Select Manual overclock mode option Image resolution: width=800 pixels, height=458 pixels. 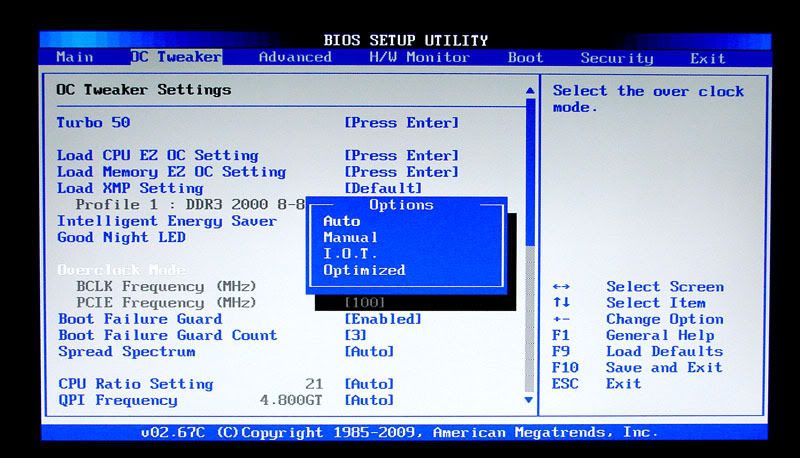click(351, 238)
